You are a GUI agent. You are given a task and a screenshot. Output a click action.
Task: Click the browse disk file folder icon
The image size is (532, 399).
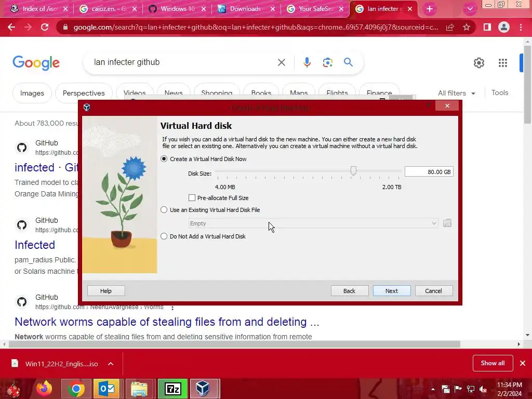pyautogui.click(x=447, y=223)
